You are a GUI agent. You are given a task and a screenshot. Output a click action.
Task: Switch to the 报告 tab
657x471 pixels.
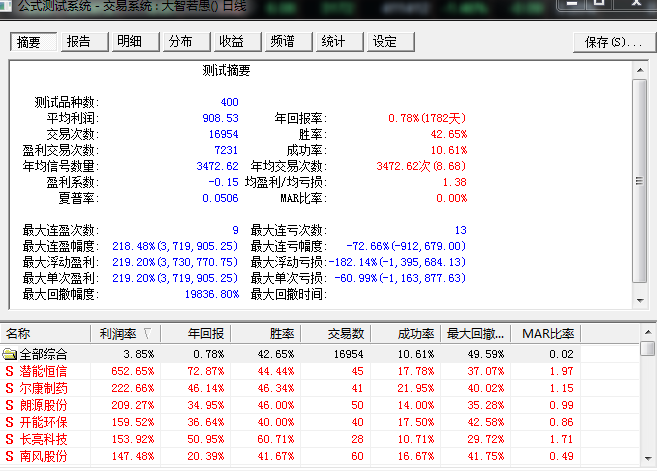79,42
